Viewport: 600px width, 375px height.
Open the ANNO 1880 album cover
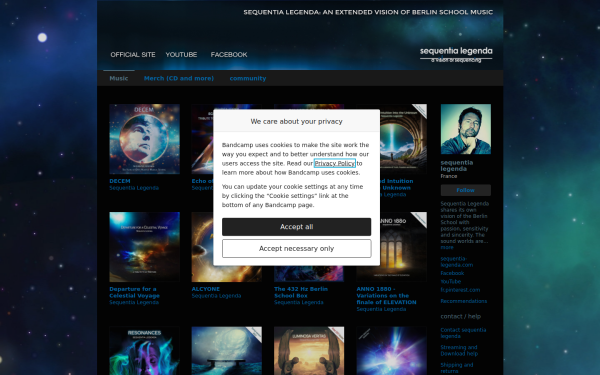[403, 247]
